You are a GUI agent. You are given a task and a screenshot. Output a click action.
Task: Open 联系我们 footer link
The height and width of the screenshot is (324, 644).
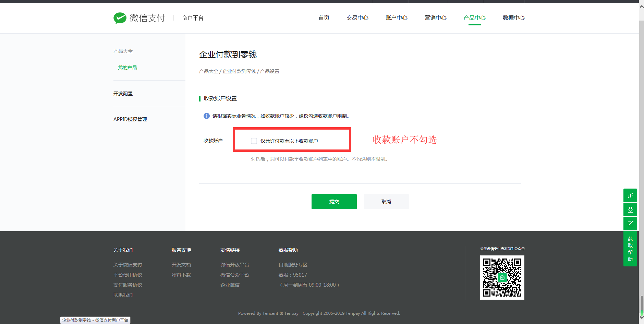click(123, 295)
